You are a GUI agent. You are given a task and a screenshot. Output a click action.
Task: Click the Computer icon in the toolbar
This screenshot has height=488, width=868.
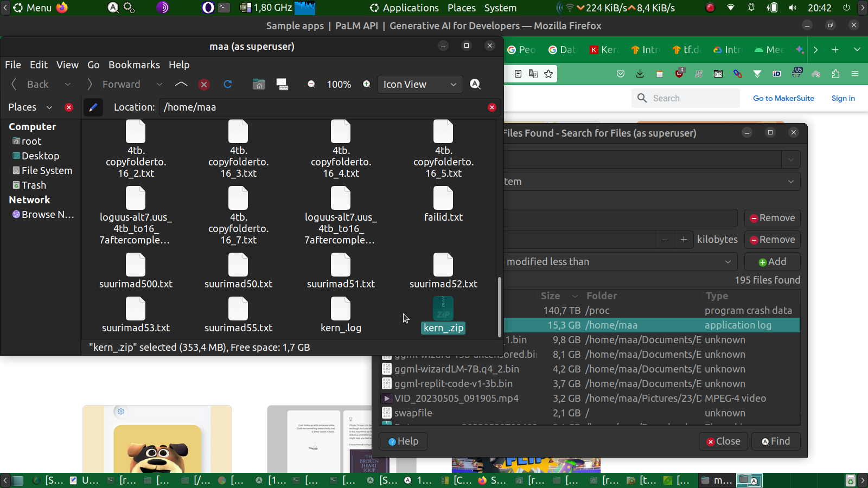pyautogui.click(x=282, y=84)
